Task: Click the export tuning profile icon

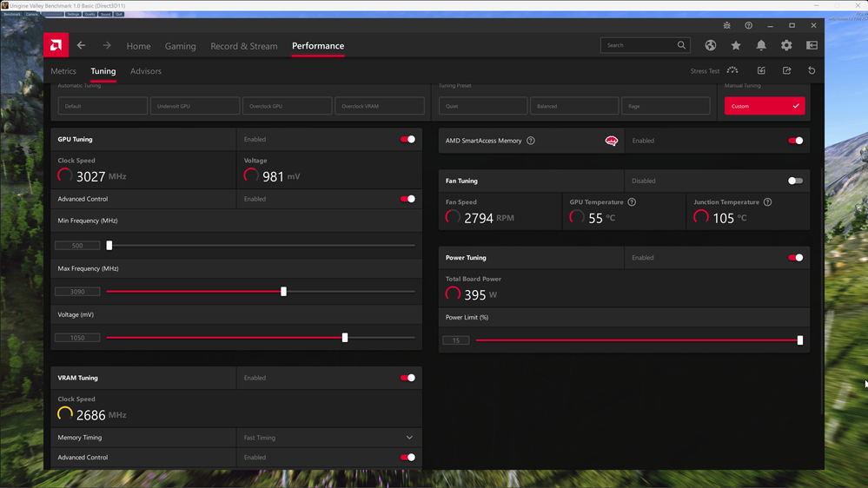Action: point(786,71)
